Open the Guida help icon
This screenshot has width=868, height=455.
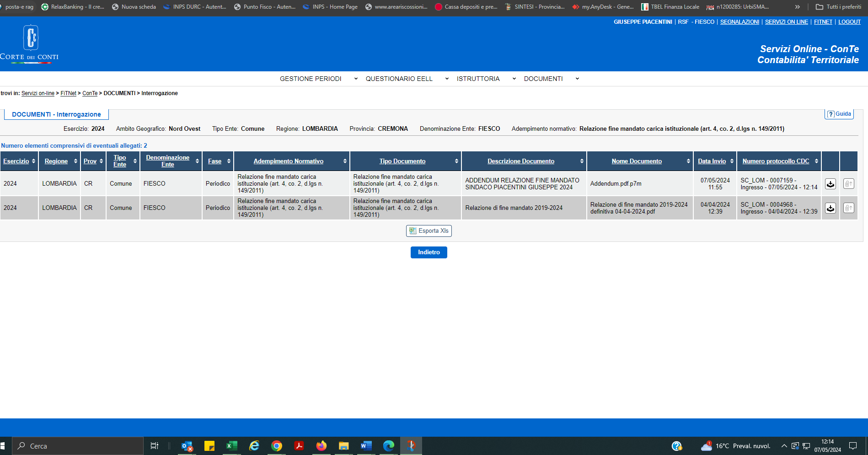pyautogui.click(x=839, y=114)
